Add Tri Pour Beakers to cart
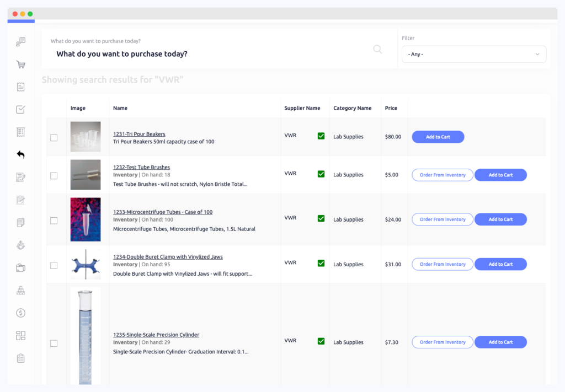Screen dimensions: 565x392 point(438,137)
